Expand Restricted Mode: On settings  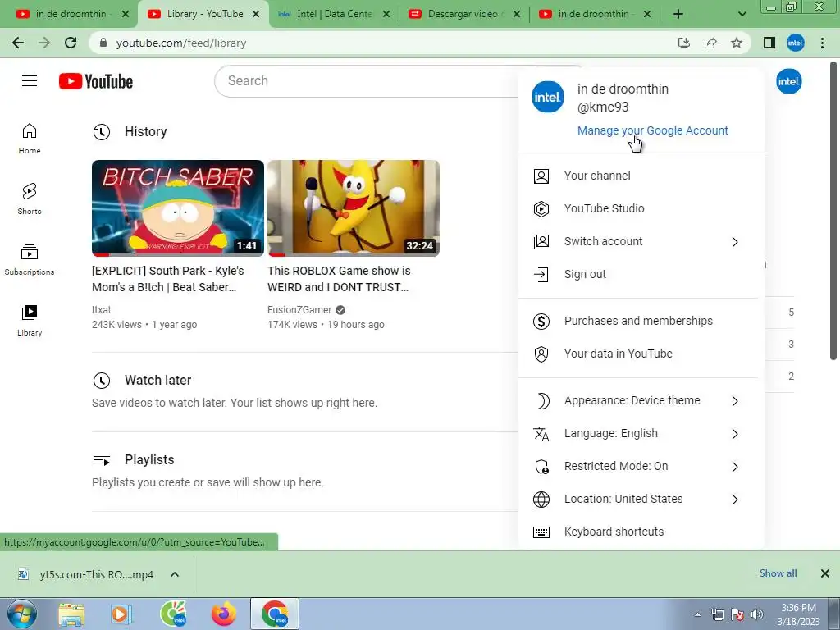[x=735, y=467]
